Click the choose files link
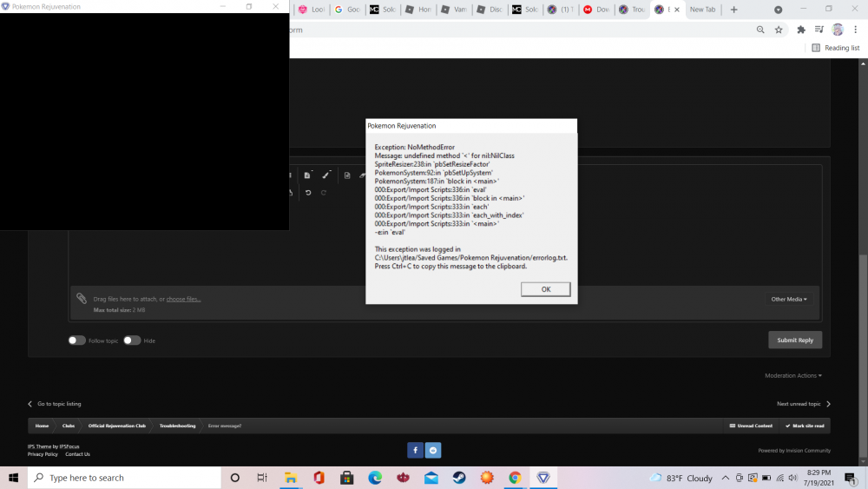The height and width of the screenshot is (489, 868). click(x=183, y=299)
